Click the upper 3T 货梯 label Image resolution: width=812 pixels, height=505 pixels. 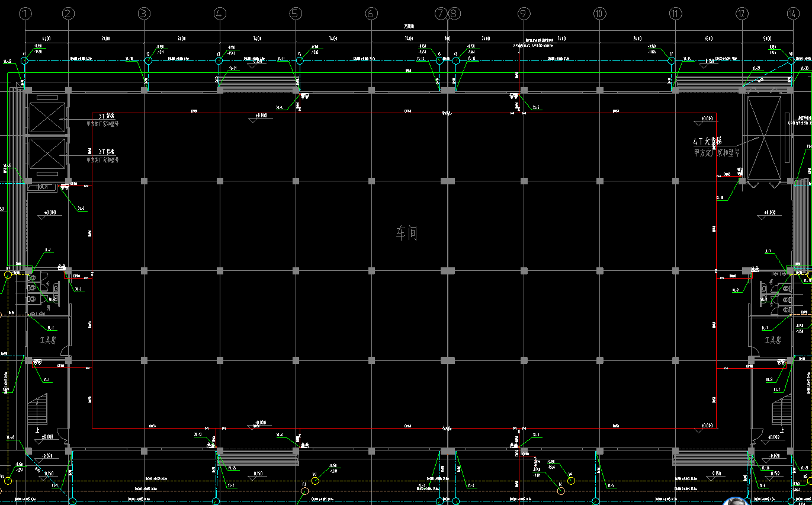point(106,117)
